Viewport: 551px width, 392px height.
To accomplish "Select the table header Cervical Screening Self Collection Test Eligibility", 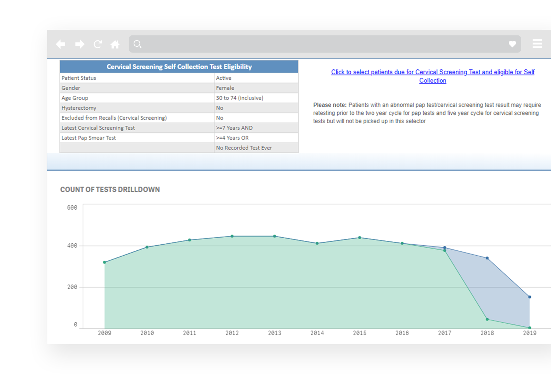I will (x=179, y=67).
